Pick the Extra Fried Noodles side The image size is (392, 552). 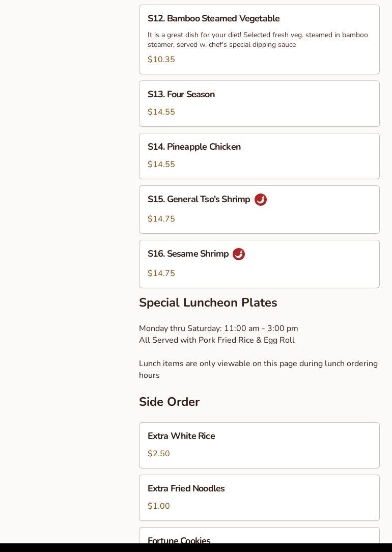pos(186,489)
